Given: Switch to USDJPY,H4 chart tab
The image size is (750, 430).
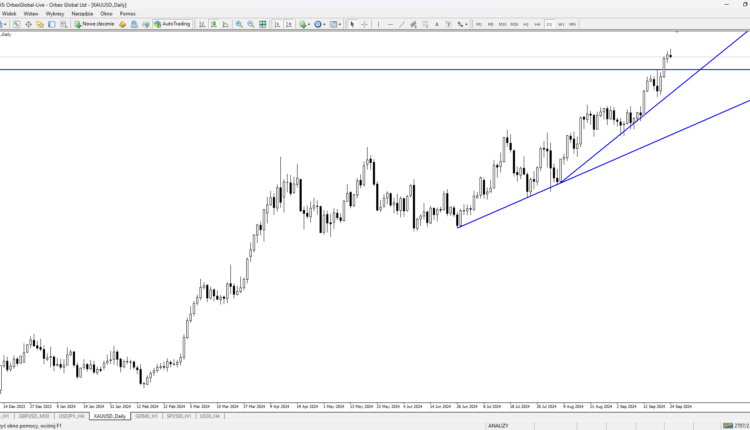Looking at the screenshot, I should 71,416.
